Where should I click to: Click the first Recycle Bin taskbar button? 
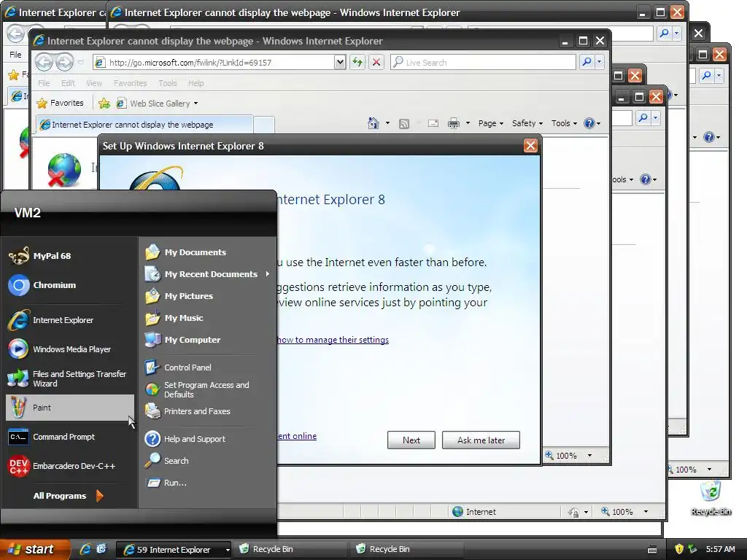click(x=290, y=549)
